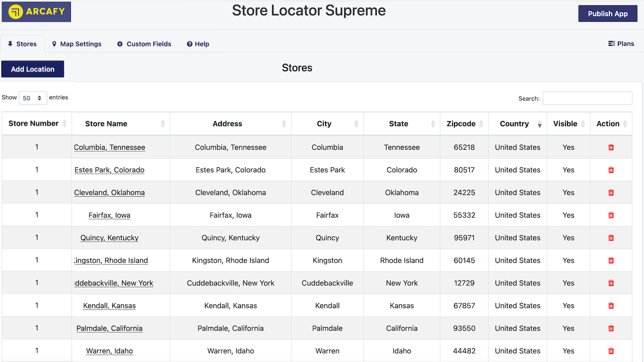Viewport: 644px width, 362px height.
Task: Open the Help tab
Action: (198, 44)
